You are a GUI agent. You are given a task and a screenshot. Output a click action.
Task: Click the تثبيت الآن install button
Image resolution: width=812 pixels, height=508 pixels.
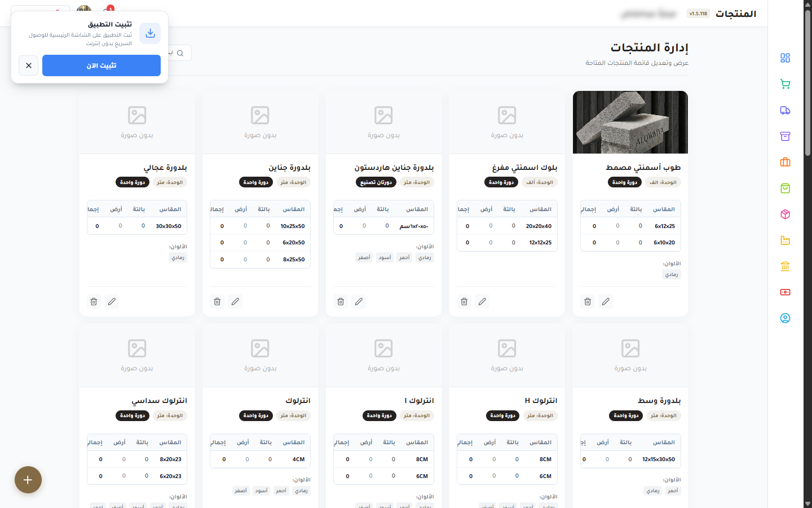click(101, 65)
